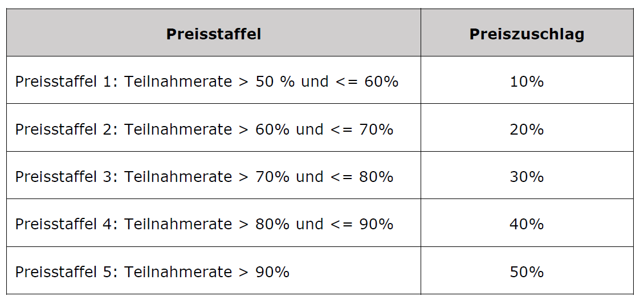Click 'Teilnahmerate' in the Preisstaffel 3 row

coord(178,177)
